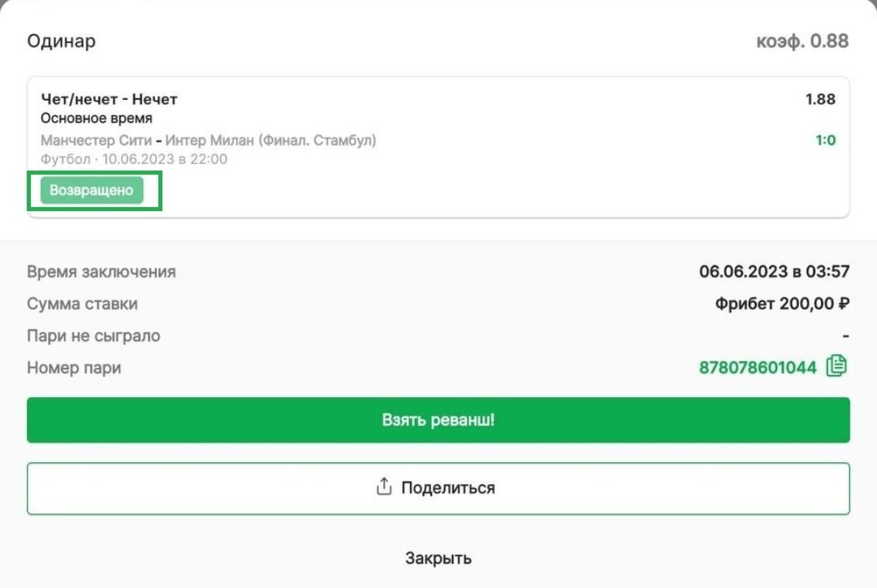
Task: Click the Чет/нечет - Нечет bet title
Action: click(x=109, y=99)
